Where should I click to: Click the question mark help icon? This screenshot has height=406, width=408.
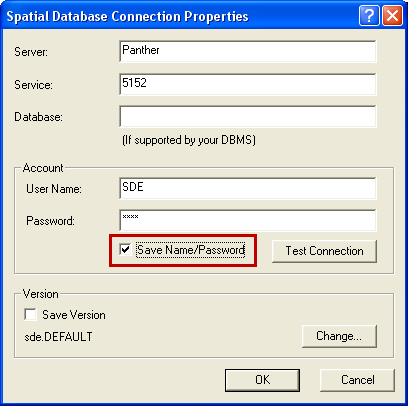(x=369, y=15)
